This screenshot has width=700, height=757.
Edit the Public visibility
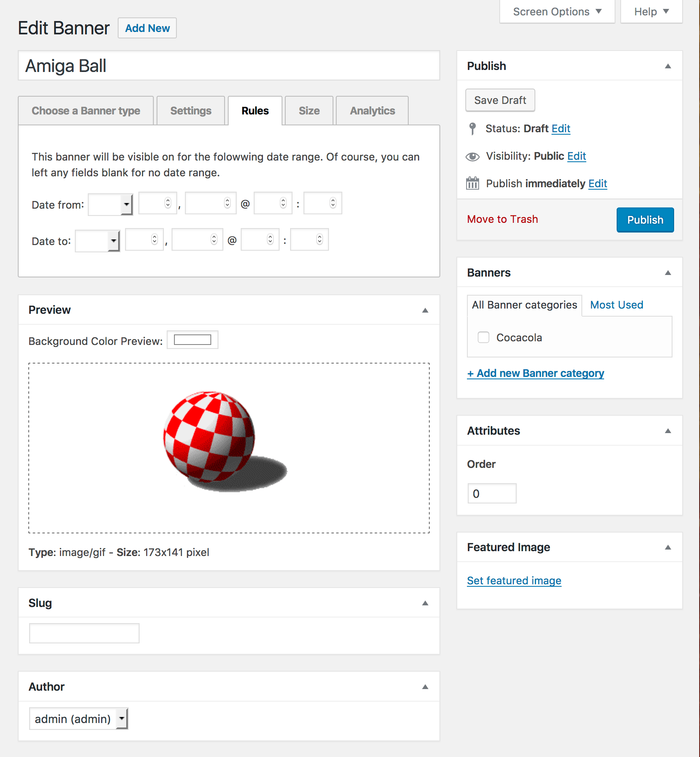[x=577, y=156]
